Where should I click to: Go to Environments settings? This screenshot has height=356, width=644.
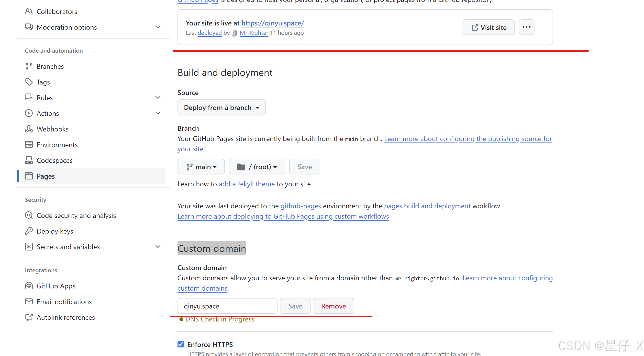tap(57, 145)
